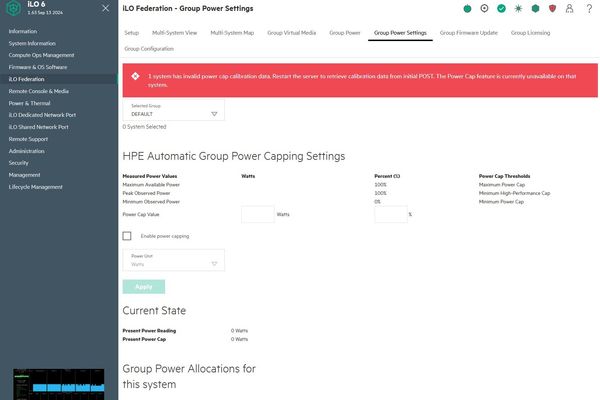Click the 'Minimum Observed Power' label
This screenshot has width=600, height=400.
point(151,201)
